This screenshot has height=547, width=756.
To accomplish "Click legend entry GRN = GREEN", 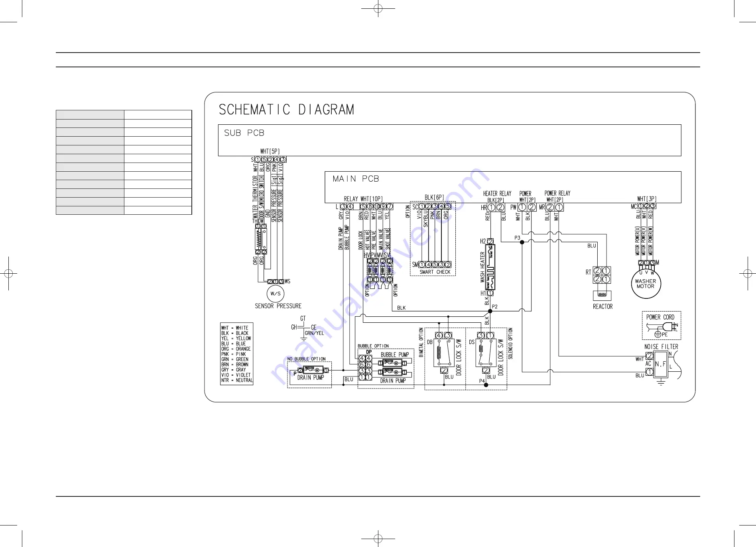I will pyautogui.click(x=235, y=359).
